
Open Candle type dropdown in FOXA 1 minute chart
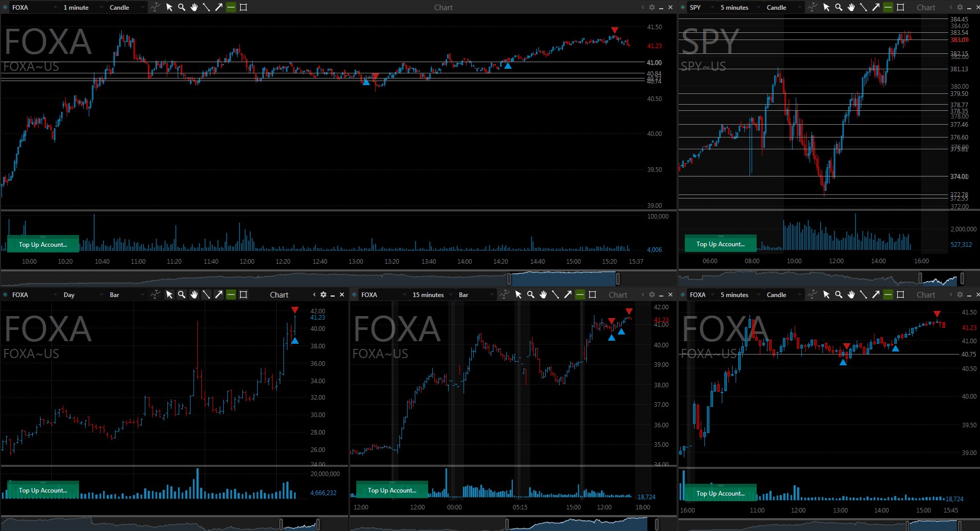click(127, 7)
